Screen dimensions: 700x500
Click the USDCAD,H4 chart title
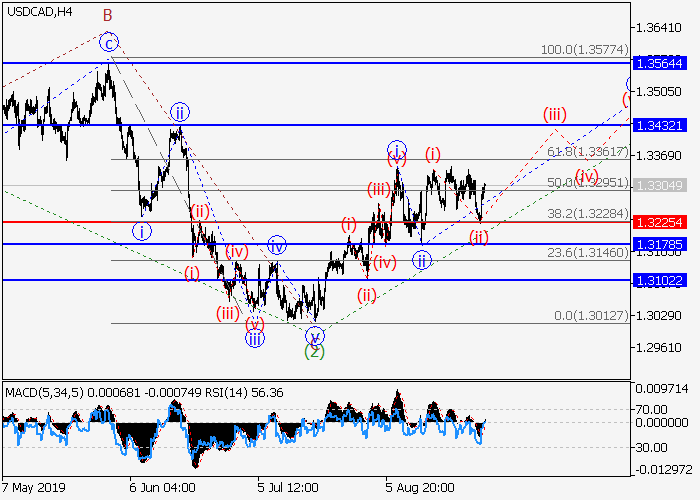tap(38, 12)
